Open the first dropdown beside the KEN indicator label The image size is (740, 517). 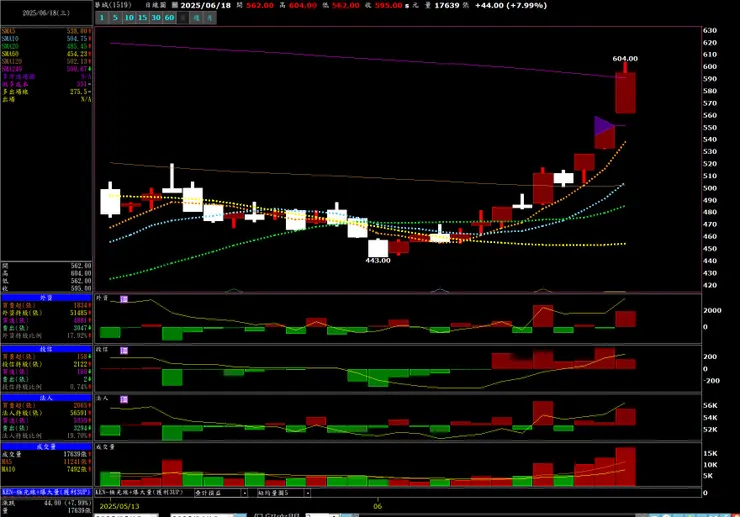pos(220,493)
